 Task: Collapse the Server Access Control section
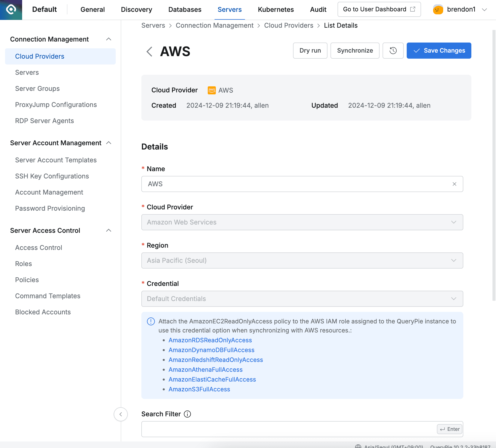pos(109,230)
